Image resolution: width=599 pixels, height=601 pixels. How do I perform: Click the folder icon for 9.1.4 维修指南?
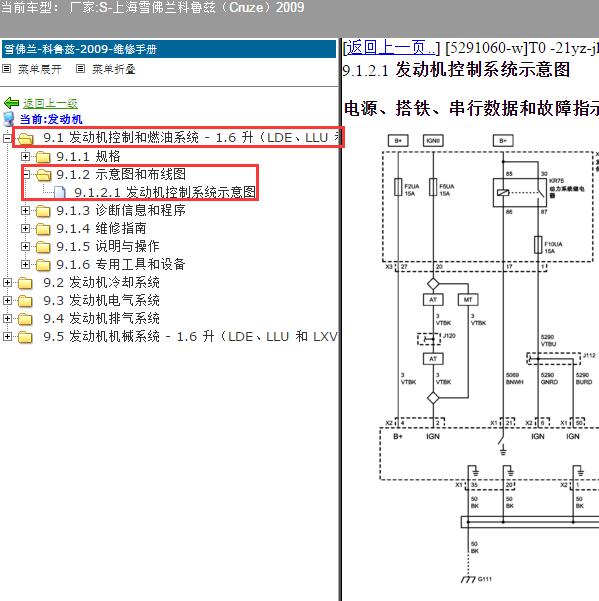(x=43, y=229)
